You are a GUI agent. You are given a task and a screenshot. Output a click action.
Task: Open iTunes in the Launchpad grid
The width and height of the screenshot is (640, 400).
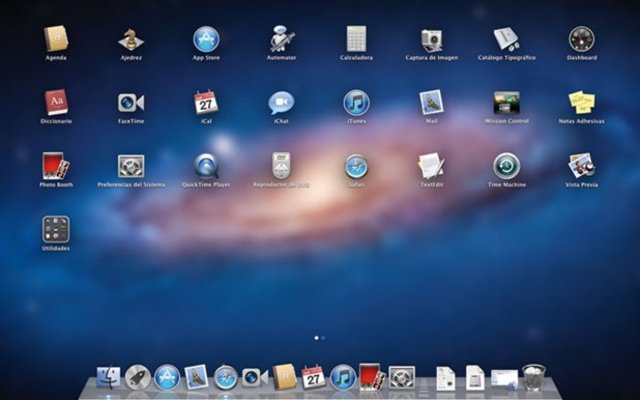(x=356, y=102)
